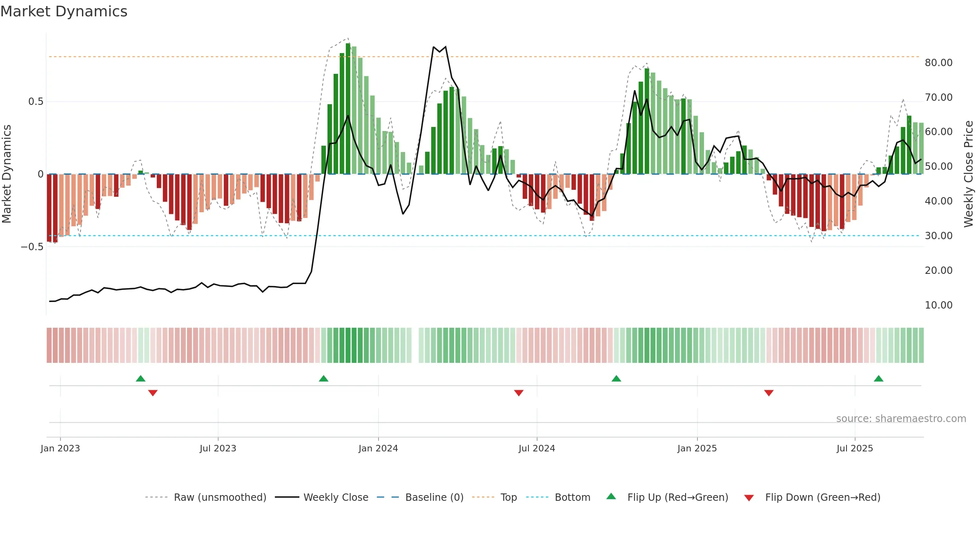The height and width of the screenshot is (551, 980).
Task: Click the 80.00 price axis label
Action: 939,62
